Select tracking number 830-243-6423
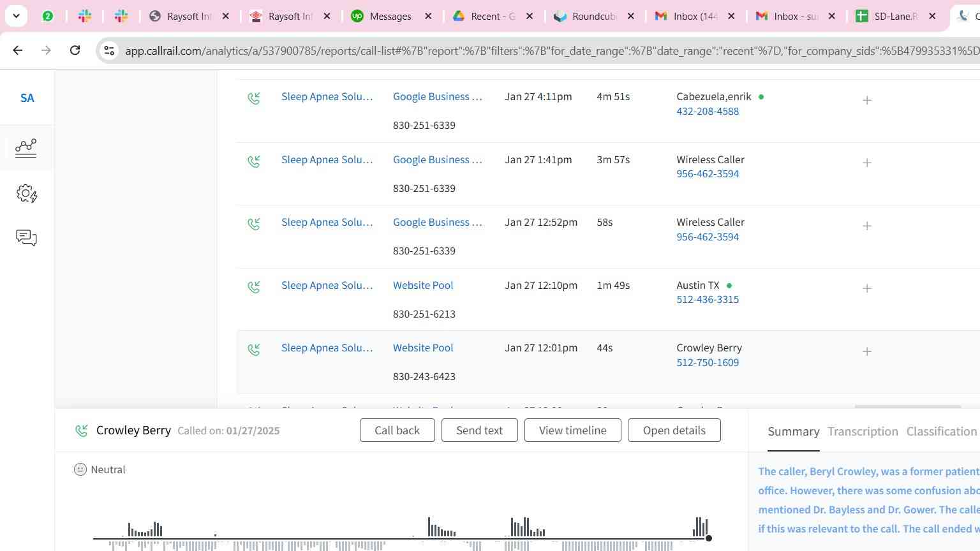The width and height of the screenshot is (980, 551). pos(424,376)
